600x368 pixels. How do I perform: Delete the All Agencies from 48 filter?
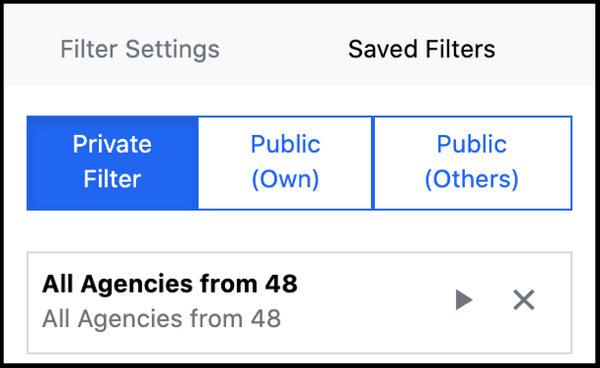click(523, 300)
